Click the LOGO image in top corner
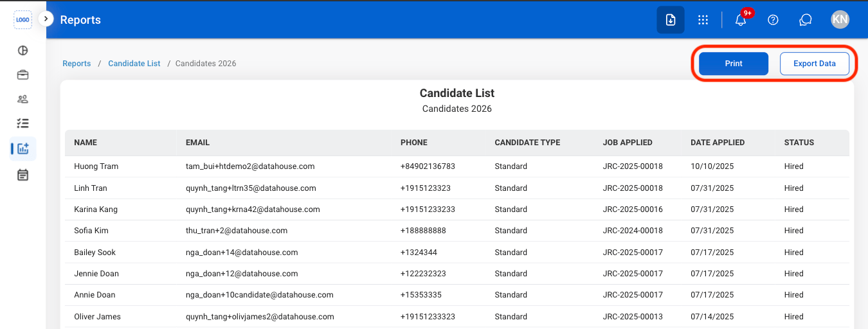 click(x=23, y=20)
